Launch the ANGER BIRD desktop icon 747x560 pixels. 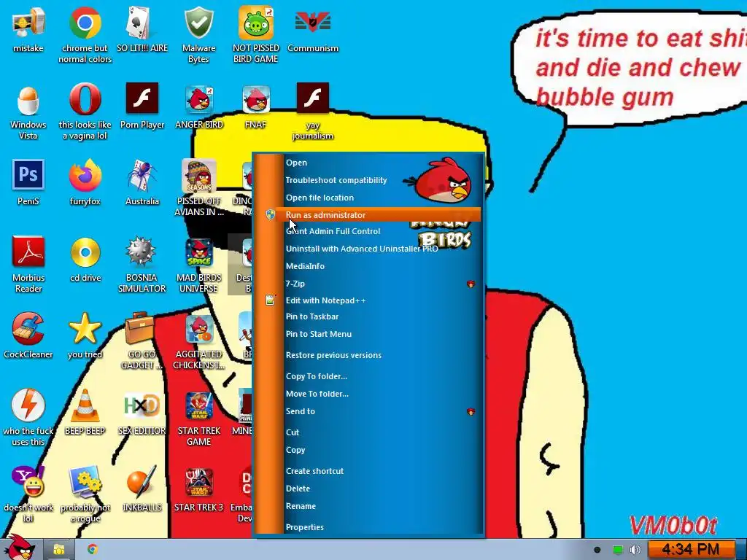pyautogui.click(x=198, y=99)
